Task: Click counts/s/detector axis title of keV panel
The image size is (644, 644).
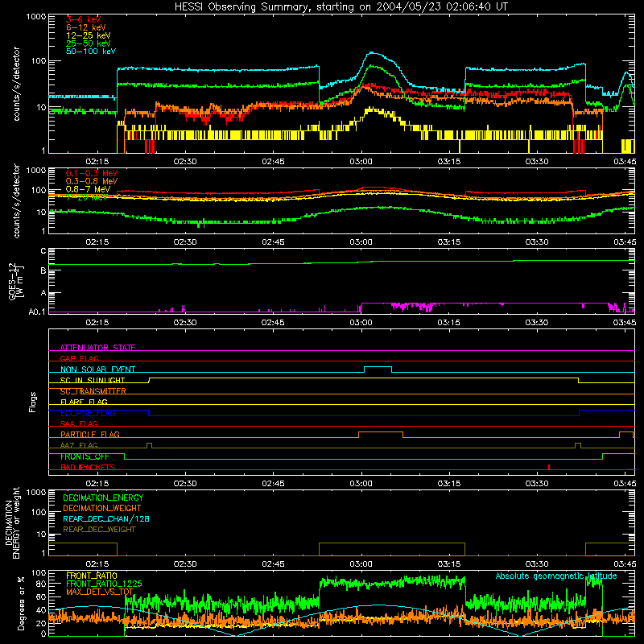Action: pyautogui.click(x=16, y=84)
